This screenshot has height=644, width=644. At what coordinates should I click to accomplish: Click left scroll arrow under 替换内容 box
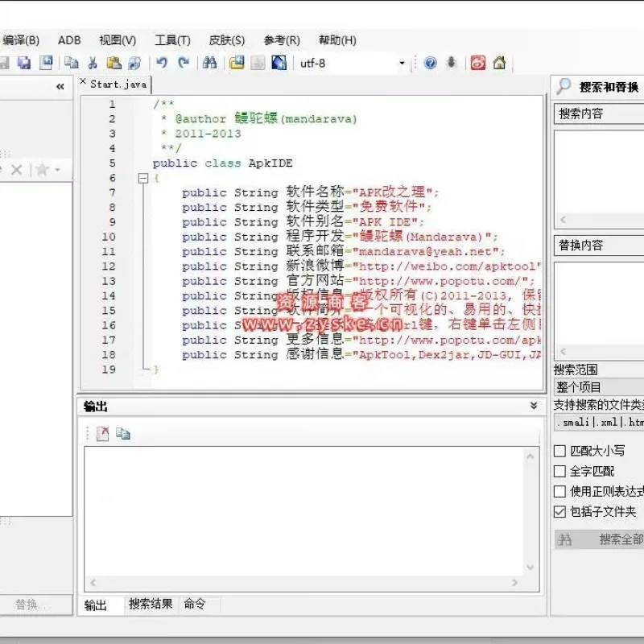563,351
